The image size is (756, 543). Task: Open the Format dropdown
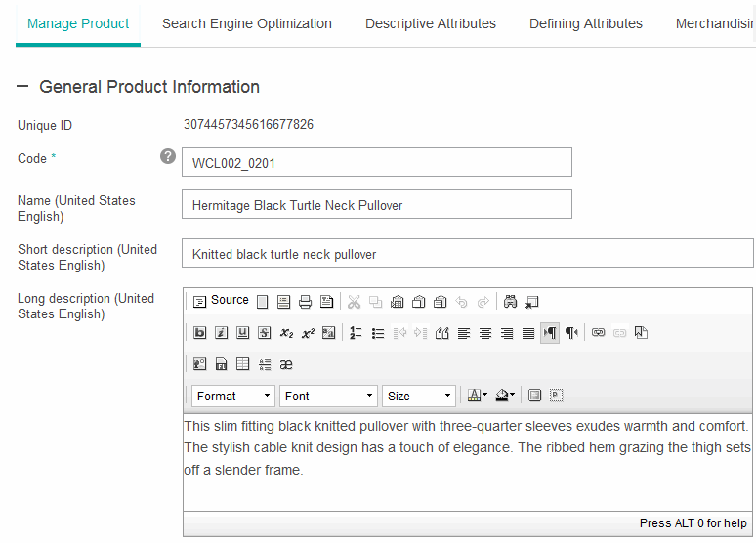[232, 396]
